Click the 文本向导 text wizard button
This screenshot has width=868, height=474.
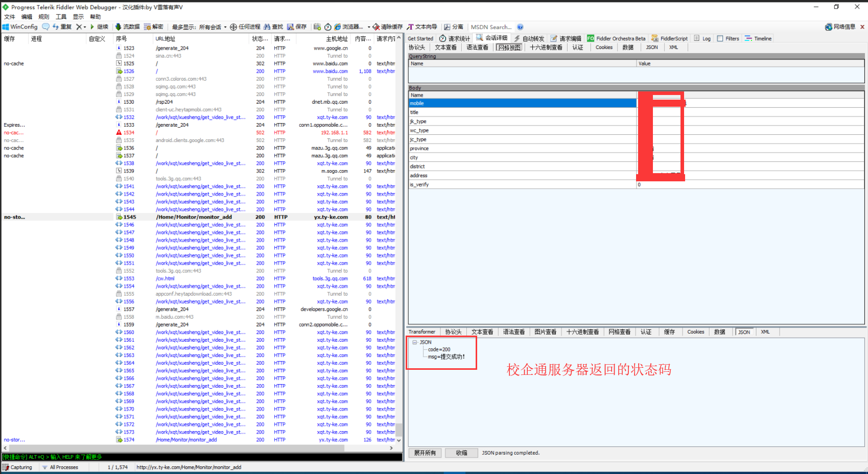422,27
